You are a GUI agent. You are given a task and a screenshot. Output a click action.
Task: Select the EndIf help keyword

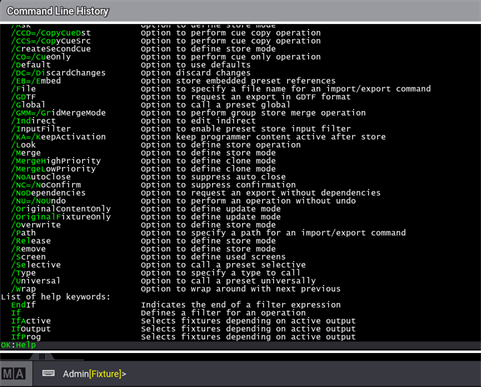click(x=23, y=305)
